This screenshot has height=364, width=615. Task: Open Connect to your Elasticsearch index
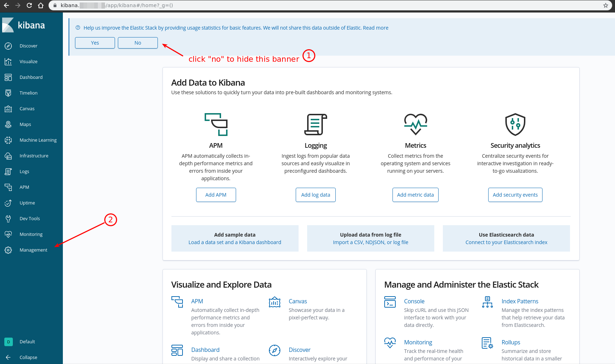coord(506,242)
